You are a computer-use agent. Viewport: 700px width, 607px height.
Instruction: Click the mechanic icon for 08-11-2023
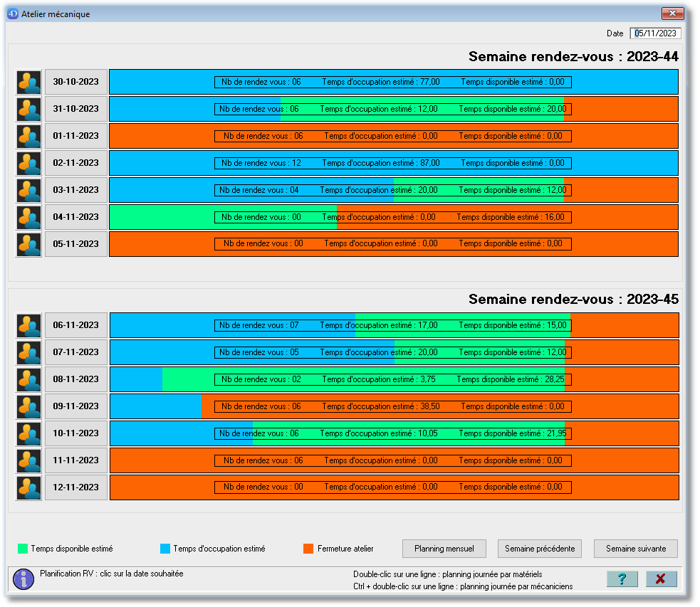pyautogui.click(x=29, y=379)
